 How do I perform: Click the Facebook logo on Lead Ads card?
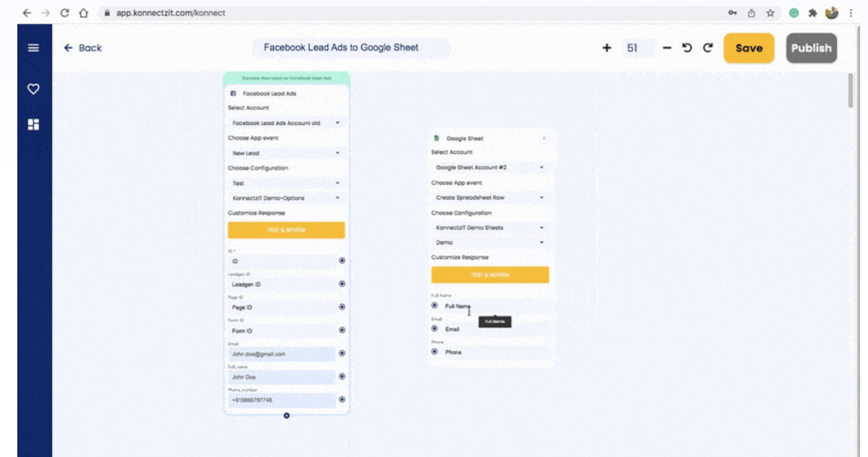pos(233,93)
